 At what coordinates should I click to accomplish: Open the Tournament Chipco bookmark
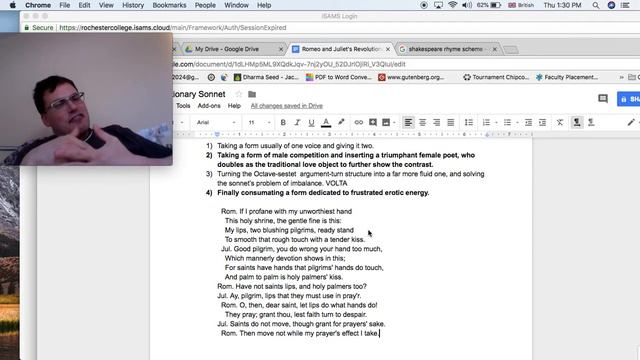click(x=496, y=77)
